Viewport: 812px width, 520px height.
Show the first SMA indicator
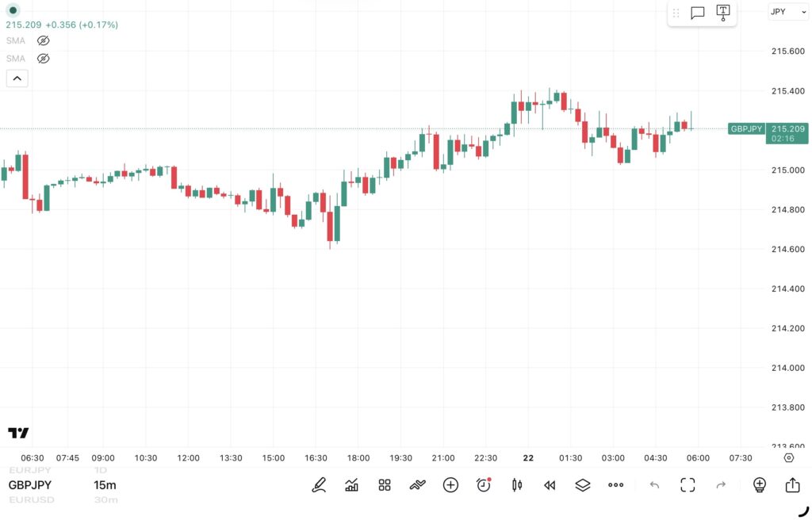(x=44, y=40)
